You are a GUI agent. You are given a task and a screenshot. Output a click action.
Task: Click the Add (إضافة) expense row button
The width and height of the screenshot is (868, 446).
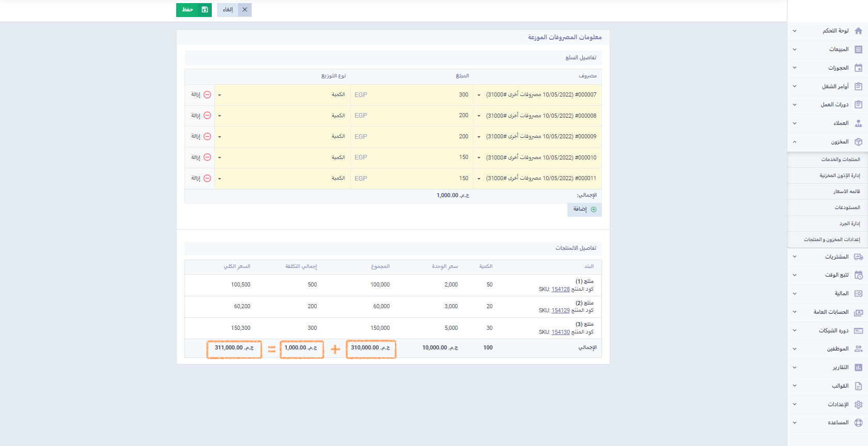tap(584, 210)
